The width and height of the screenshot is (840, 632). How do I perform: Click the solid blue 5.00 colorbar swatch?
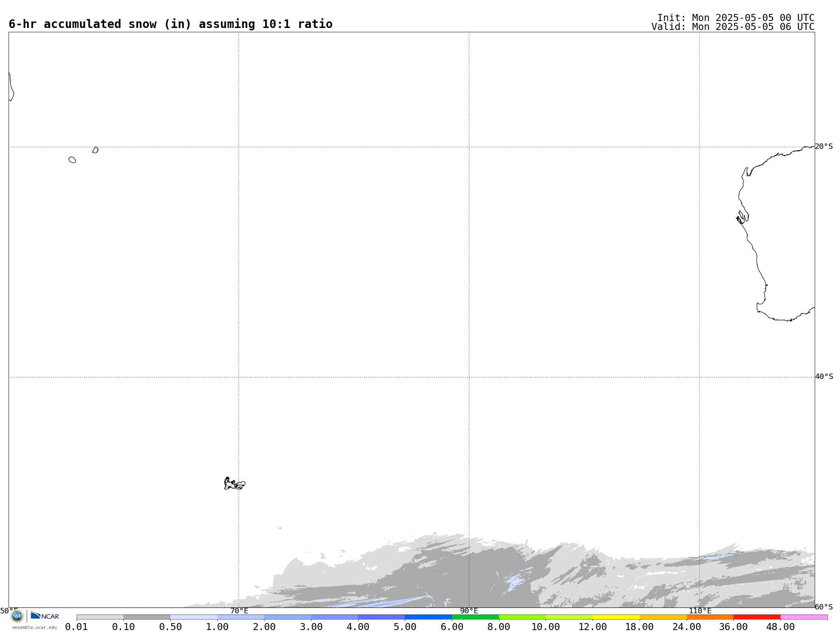(428, 617)
